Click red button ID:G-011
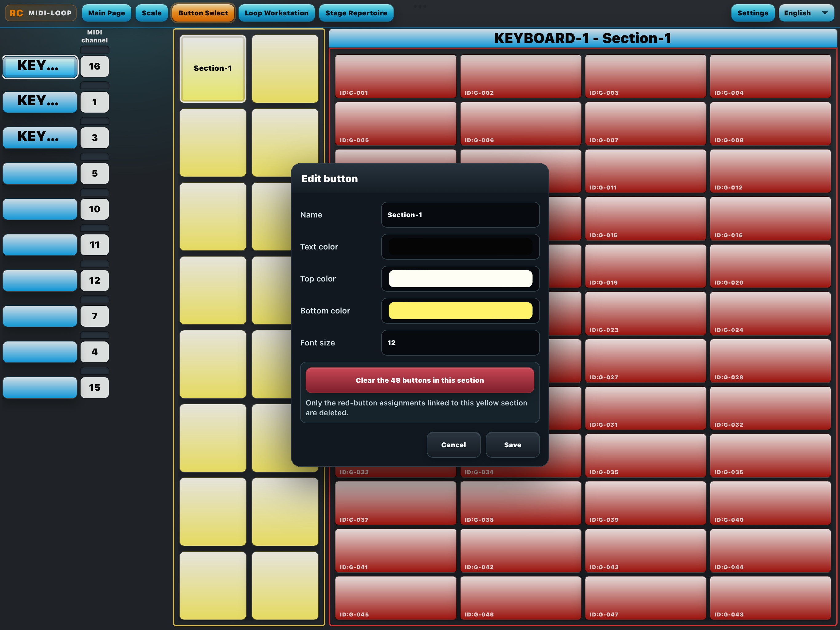This screenshot has height=630, width=840. 646,171
